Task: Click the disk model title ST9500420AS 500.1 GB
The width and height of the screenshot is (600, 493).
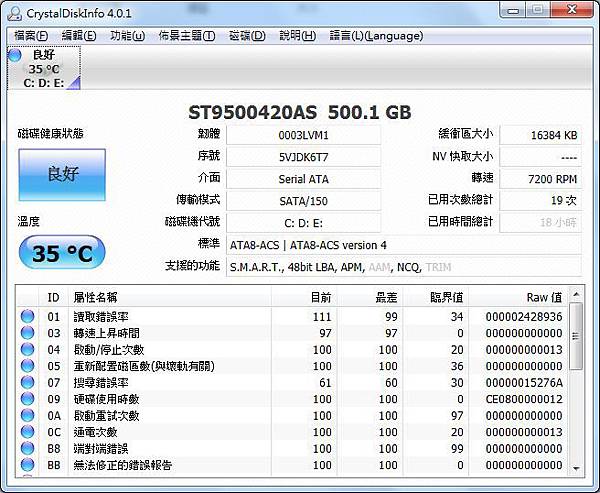Action: tap(300, 112)
